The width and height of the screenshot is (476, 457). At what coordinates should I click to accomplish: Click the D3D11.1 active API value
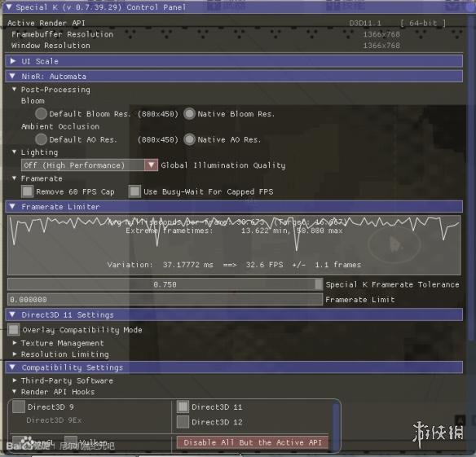(365, 23)
